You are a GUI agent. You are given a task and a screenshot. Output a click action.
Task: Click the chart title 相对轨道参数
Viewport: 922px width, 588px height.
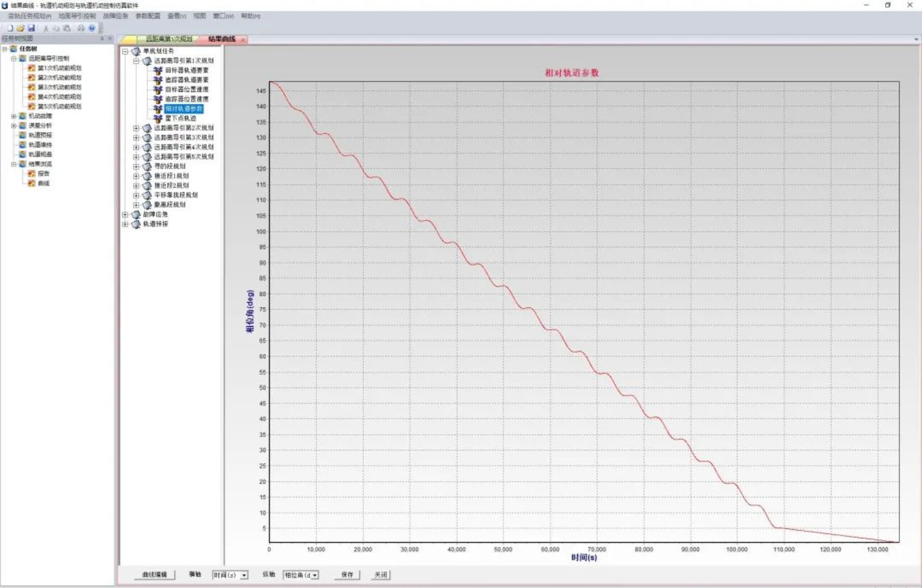[x=572, y=73]
